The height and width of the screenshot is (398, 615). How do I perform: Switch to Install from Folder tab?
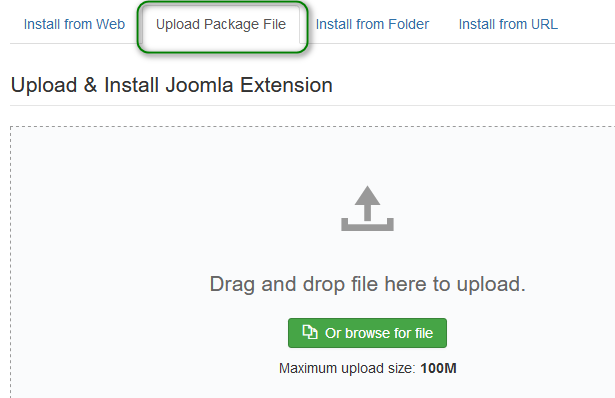tap(372, 24)
